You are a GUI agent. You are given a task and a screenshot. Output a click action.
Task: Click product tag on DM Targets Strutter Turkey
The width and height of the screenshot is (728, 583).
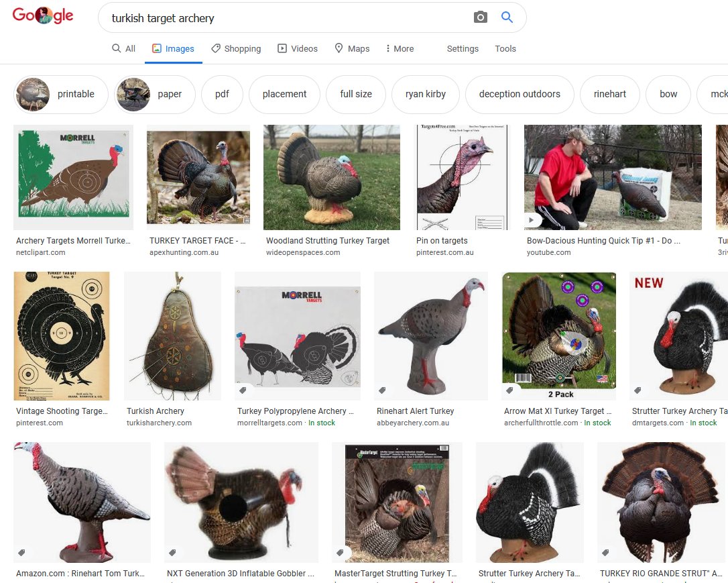638,390
